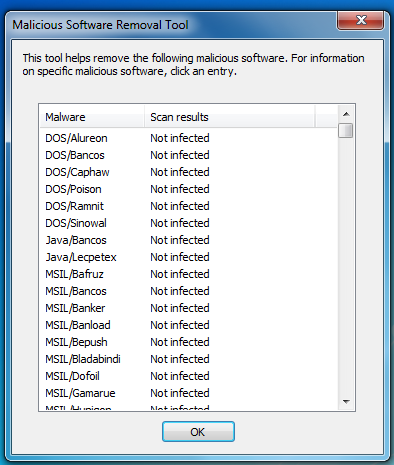Select the DOS/Ramnit entry

coord(75,206)
